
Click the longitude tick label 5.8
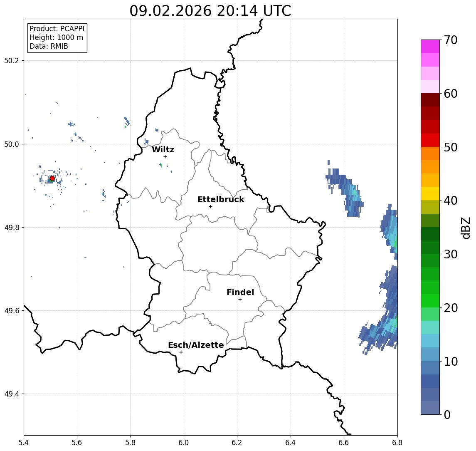click(130, 443)
